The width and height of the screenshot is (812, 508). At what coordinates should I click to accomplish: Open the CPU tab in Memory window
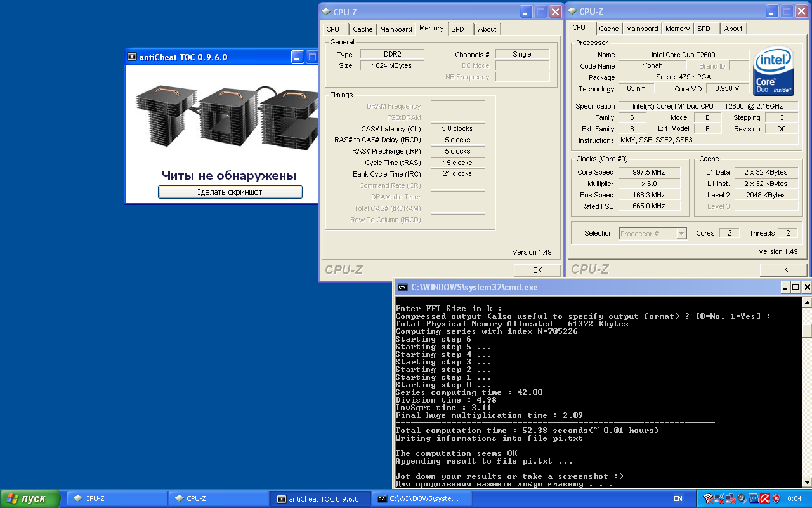333,29
